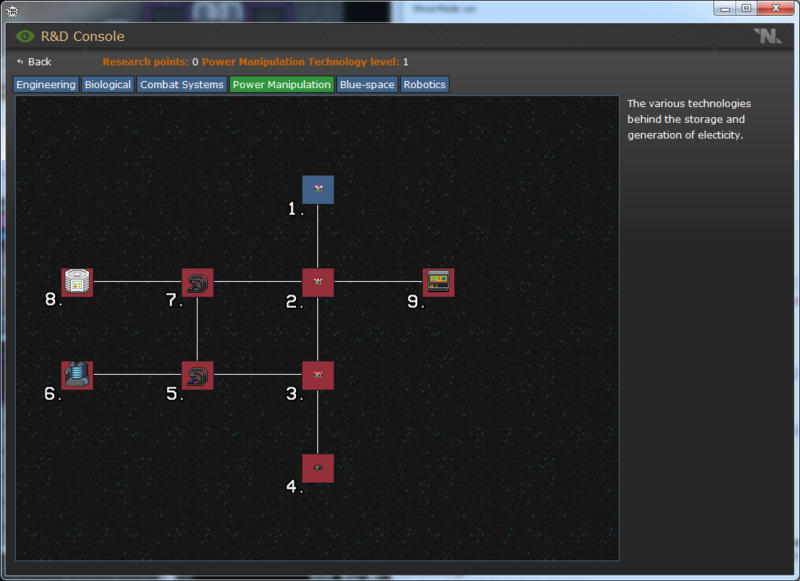This screenshot has width=800, height=581.
Task: Open the Combat Systems tab
Action: (182, 85)
